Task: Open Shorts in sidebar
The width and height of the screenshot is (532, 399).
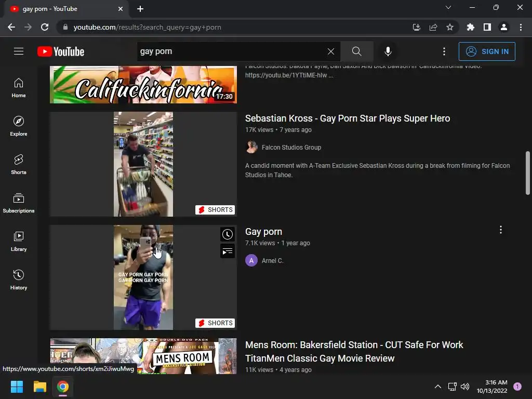Action: pos(19,165)
